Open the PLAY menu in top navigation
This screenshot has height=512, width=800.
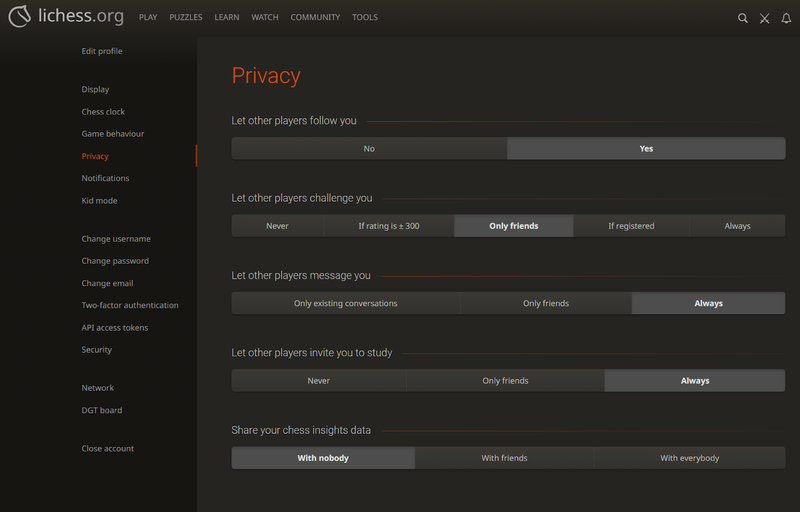148,18
